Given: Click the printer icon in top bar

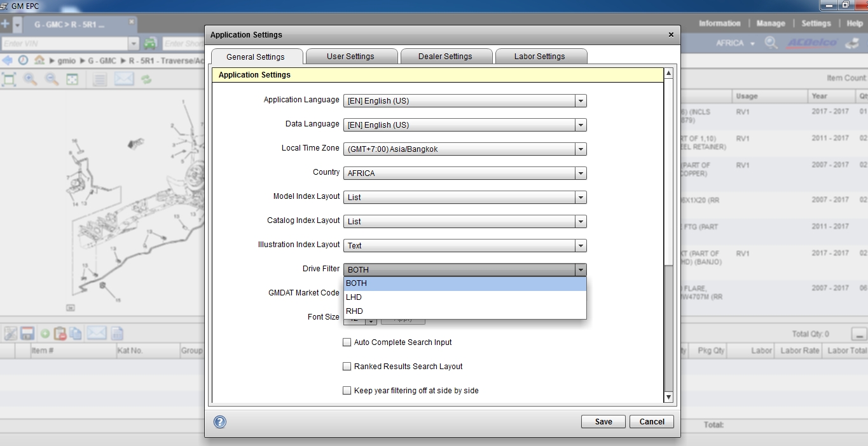Looking at the screenshot, I should click(852, 43).
